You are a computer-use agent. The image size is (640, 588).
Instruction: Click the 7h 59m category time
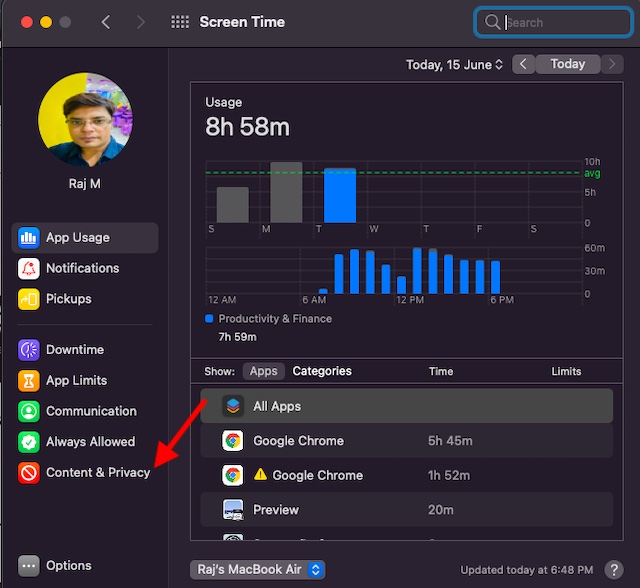pyautogui.click(x=238, y=337)
